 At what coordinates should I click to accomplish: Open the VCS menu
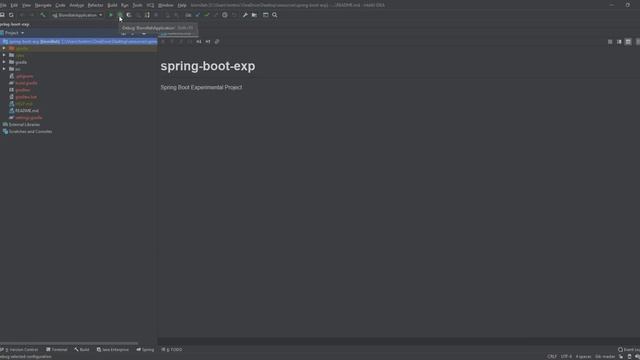click(150, 5)
